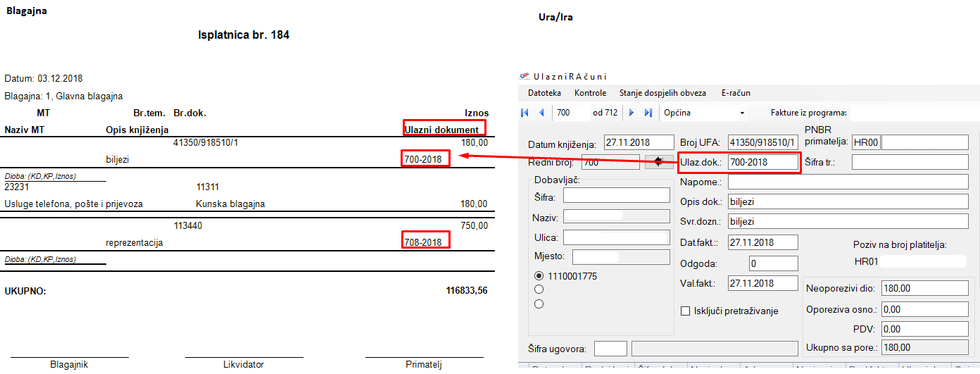980x374 pixels.
Task: Click the UlazniRAčuni window title icon
Action: (x=524, y=76)
